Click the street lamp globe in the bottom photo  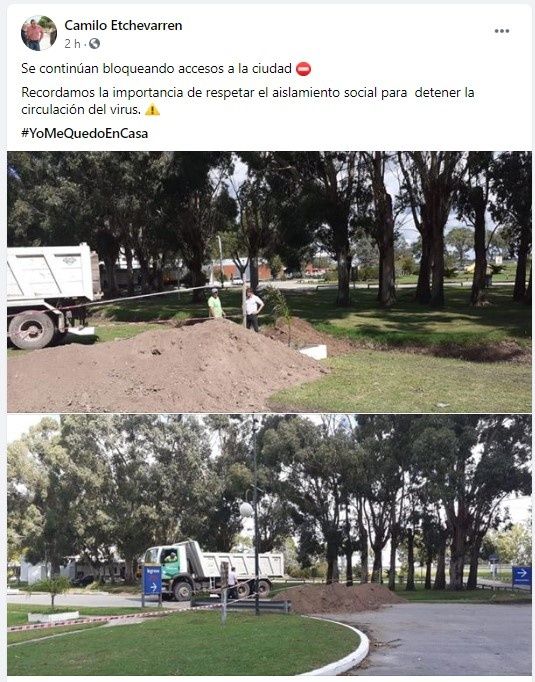click(x=246, y=510)
